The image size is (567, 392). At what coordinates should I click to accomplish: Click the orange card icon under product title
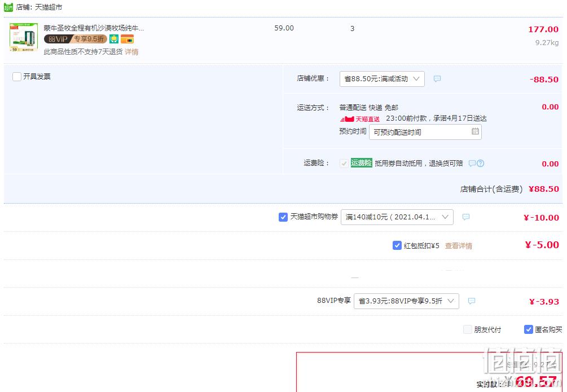(x=128, y=39)
